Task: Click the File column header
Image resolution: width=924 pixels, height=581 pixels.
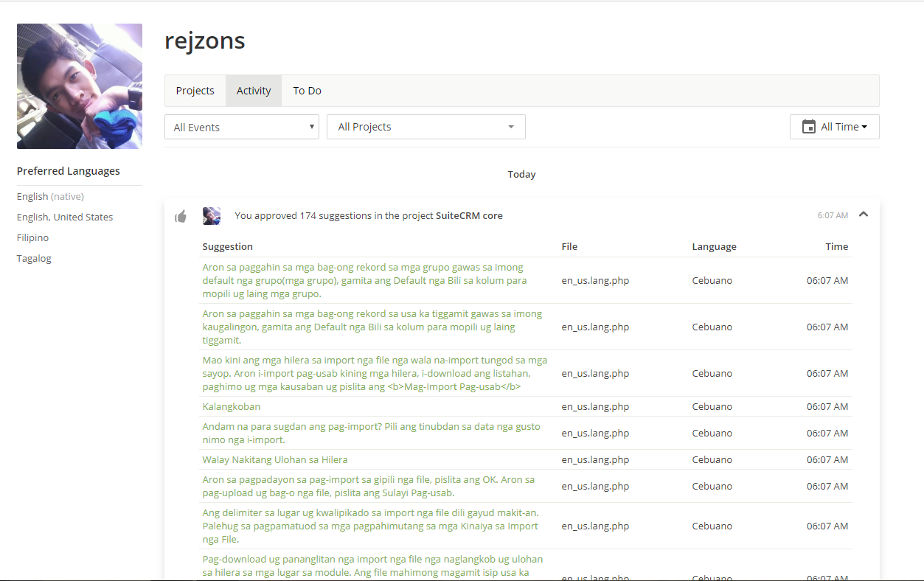Action: click(569, 246)
